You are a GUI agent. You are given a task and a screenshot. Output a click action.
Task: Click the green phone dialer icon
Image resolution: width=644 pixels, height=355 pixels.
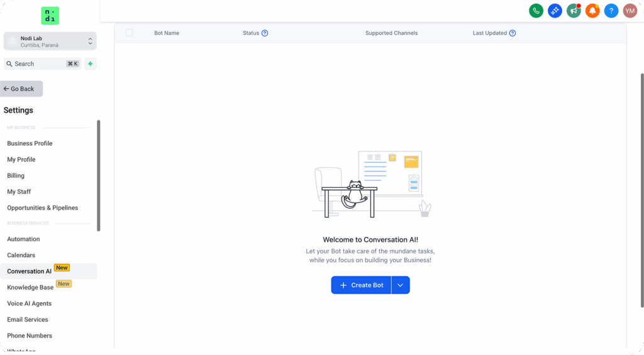point(536,11)
